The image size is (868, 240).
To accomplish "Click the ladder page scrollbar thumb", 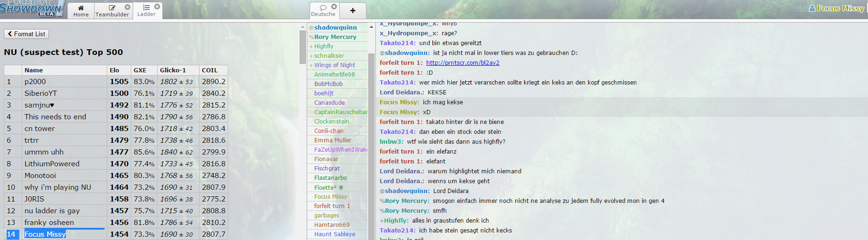I will tap(303, 47).
